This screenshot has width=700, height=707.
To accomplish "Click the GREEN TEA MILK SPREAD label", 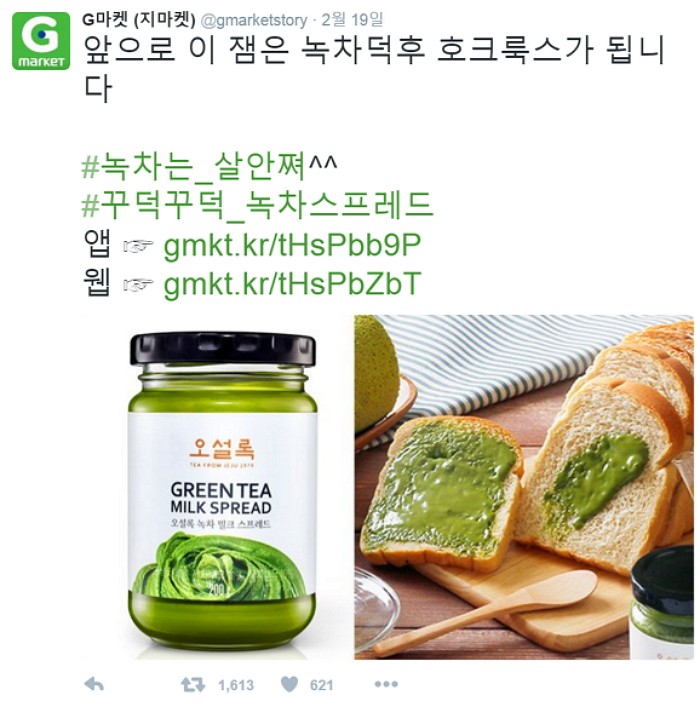I will [x=221, y=498].
